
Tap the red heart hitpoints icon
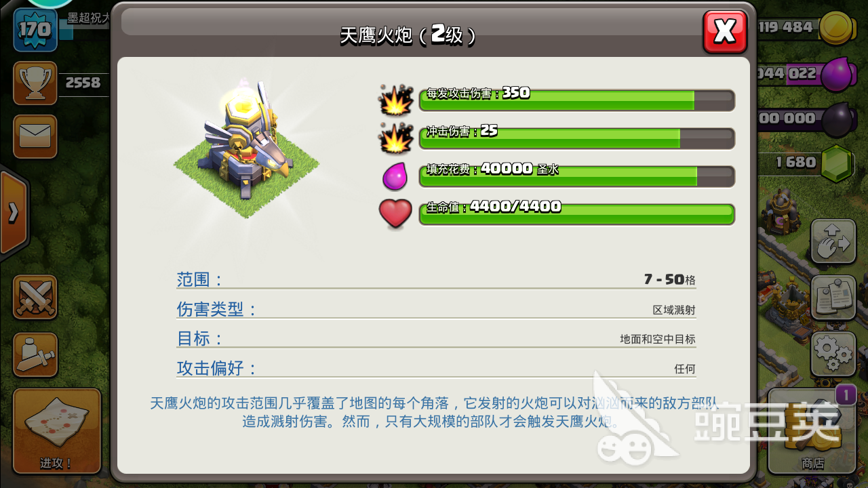[x=395, y=213]
